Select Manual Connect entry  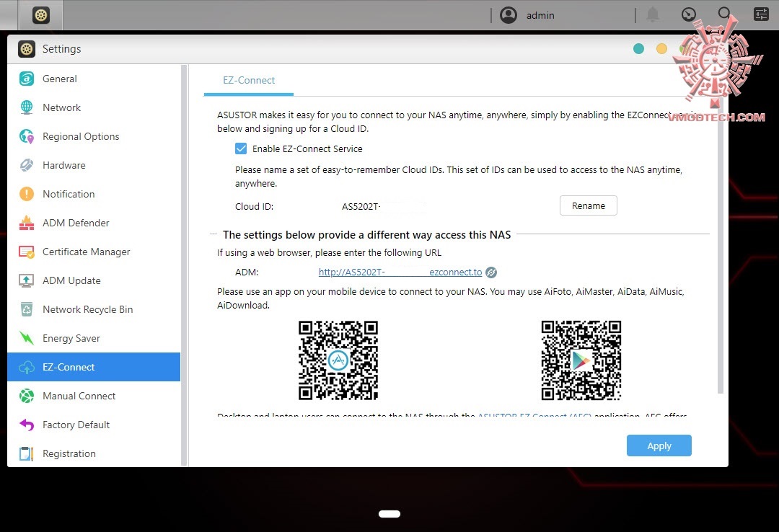pyautogui.click(x=94, y=396)
